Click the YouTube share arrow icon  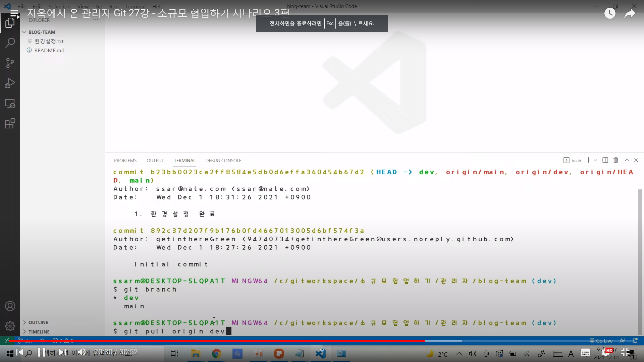(630, 13)
